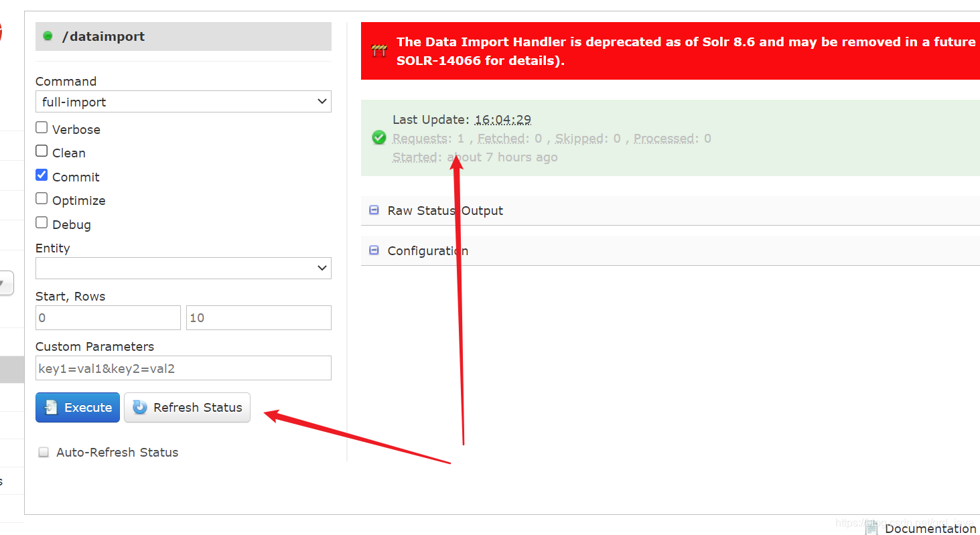Uncheck the Commit checkbox
The height and width of the screenshot is (535, 980).
click(42, 175)
